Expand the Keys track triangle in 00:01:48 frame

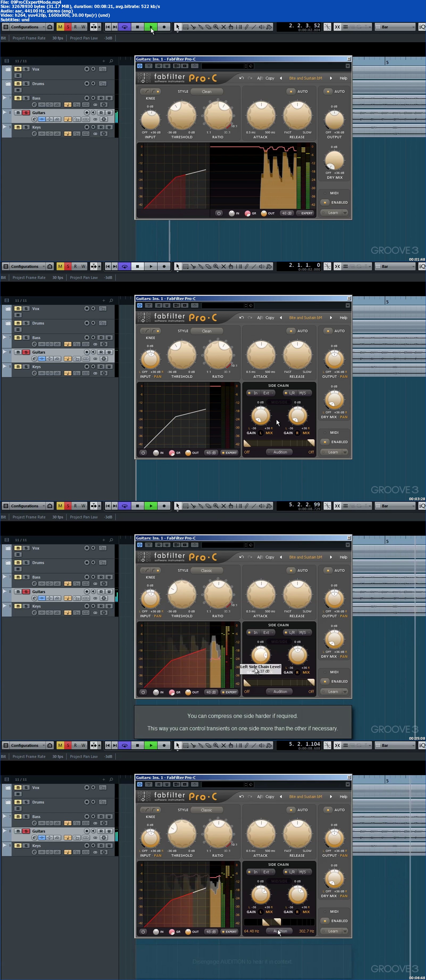click(5, 127)
